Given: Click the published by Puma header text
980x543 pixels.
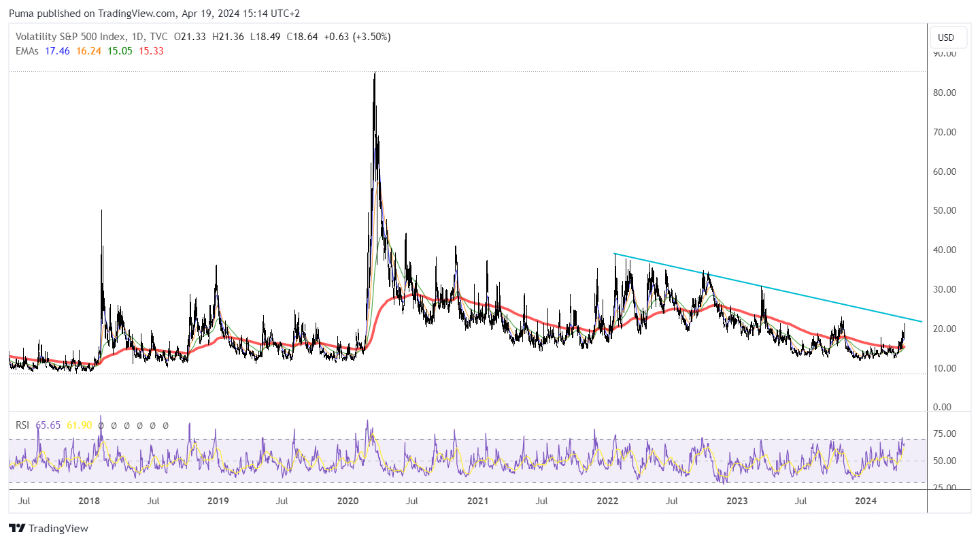Looking at the screenshot, I should click(154, 13).
